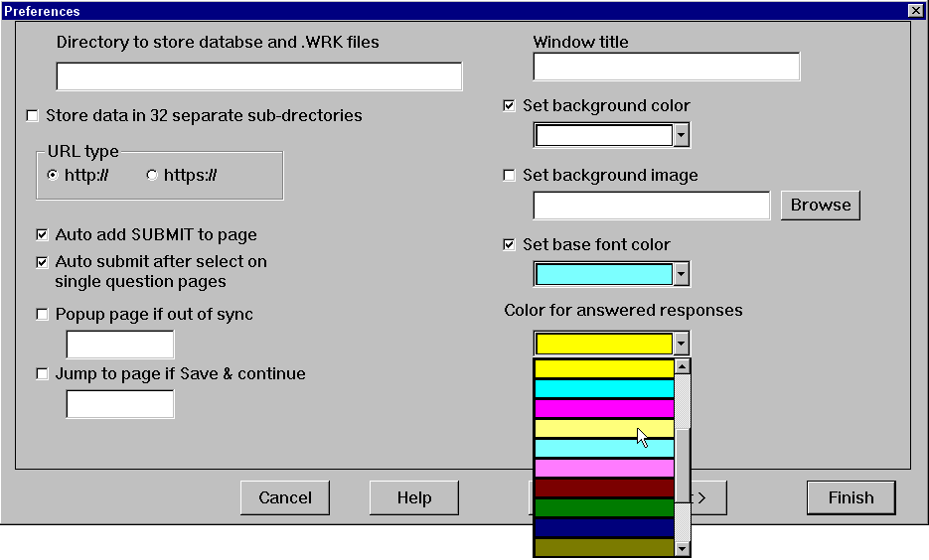929x560 pixels.
Task: Pick light cyan from the color list
Action: [604, 449]
